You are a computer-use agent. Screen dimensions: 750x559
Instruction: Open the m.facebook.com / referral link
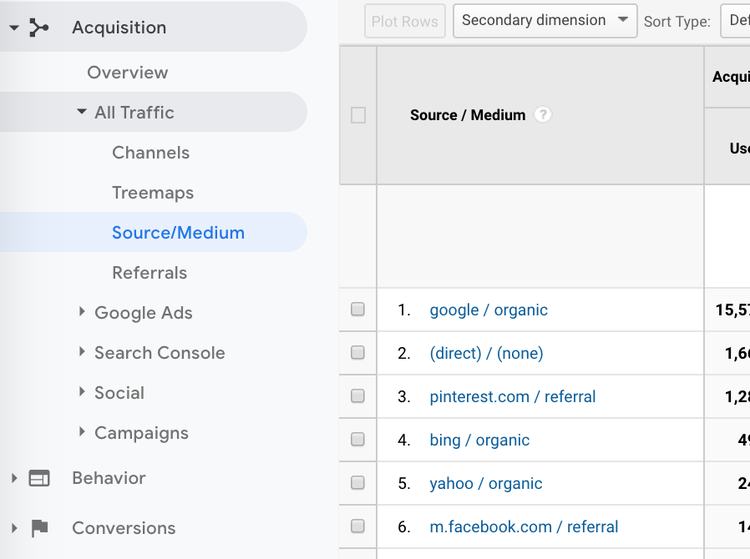click(524, 526)
